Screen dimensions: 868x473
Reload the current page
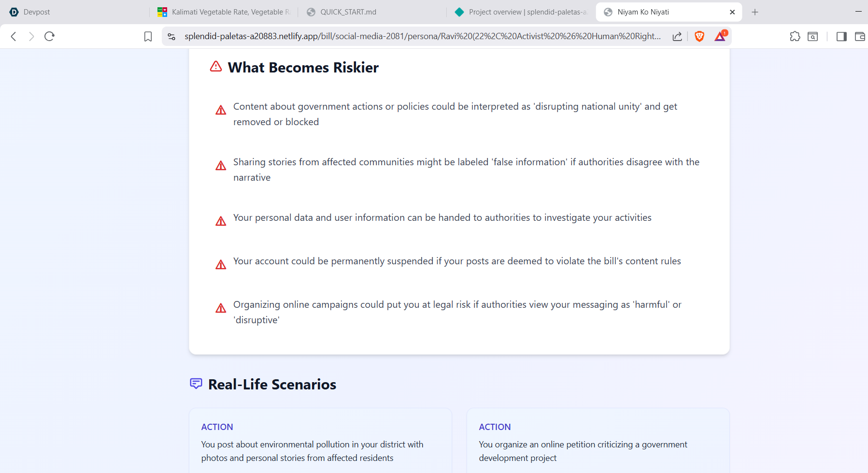coord(49,36)
